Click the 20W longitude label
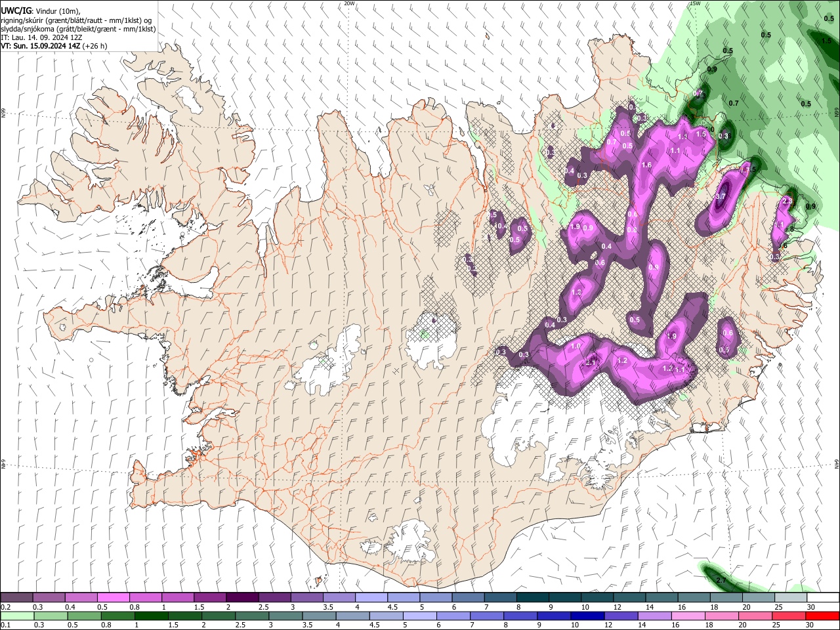This screenshot has width=840, height=630. [x=350, y=3]
